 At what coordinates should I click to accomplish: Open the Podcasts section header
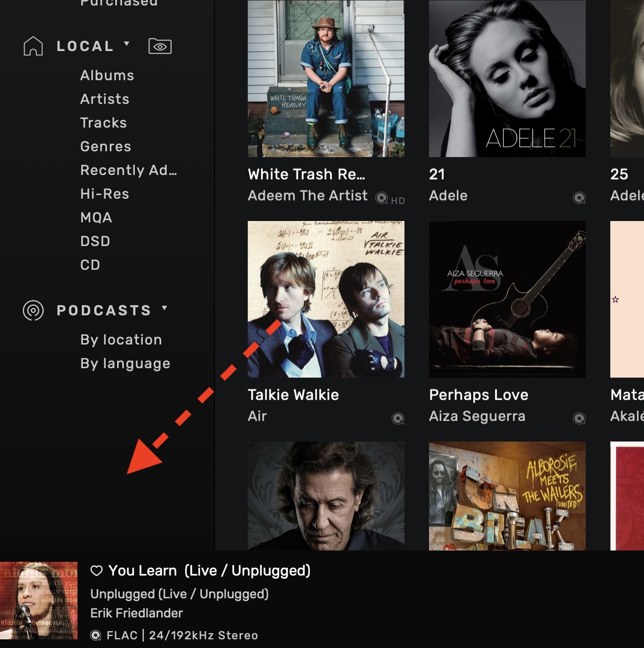(104, 310)
